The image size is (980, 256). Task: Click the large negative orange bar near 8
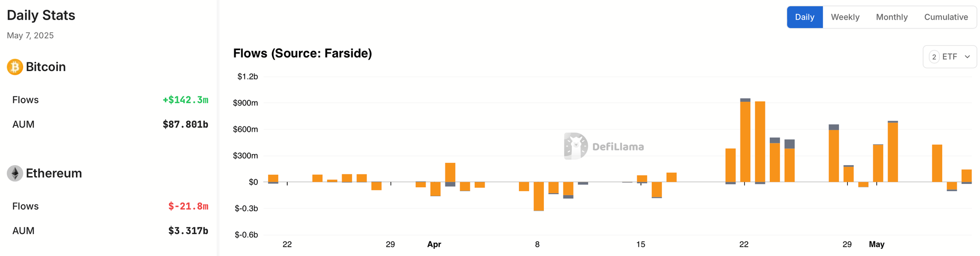(x=539, y=196)
